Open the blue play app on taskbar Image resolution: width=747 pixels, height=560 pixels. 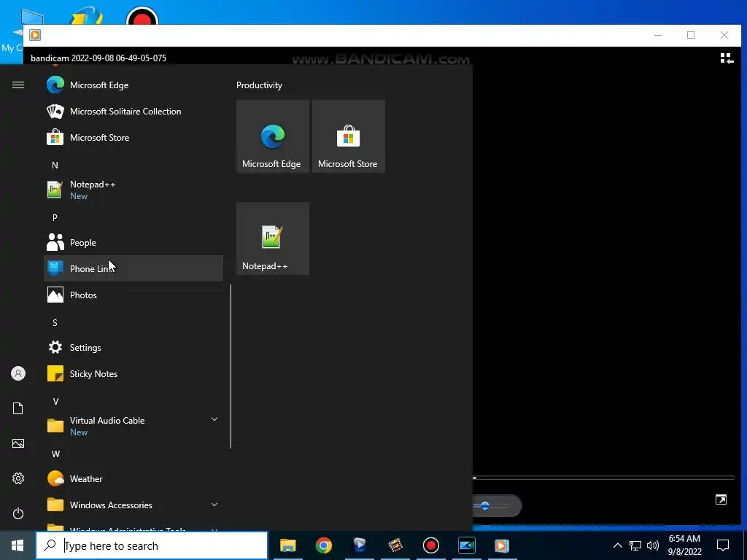pyautogui.click(x=359, y=545)
